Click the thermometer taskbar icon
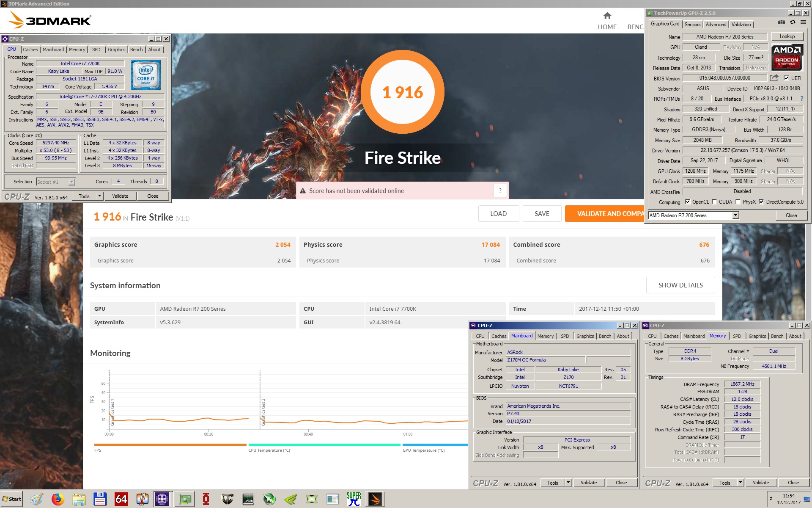812x508 pixels. (142, 500)
